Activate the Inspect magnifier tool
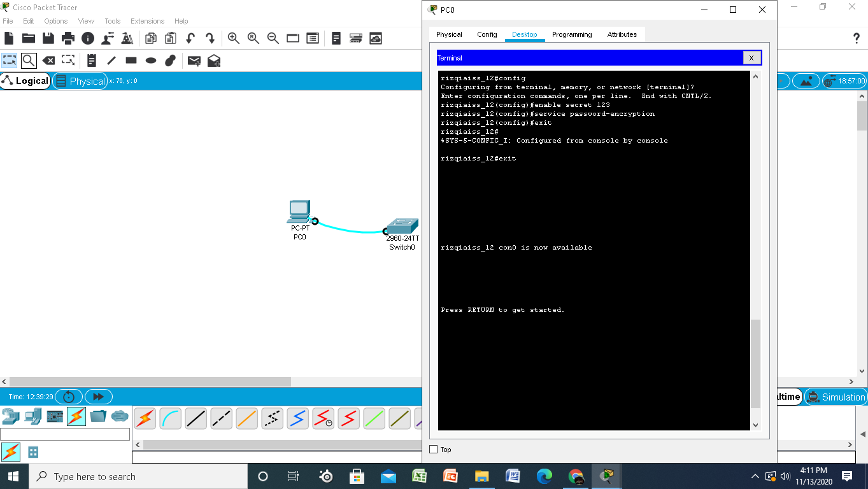 pyautogui.click(x=29, y=60)
